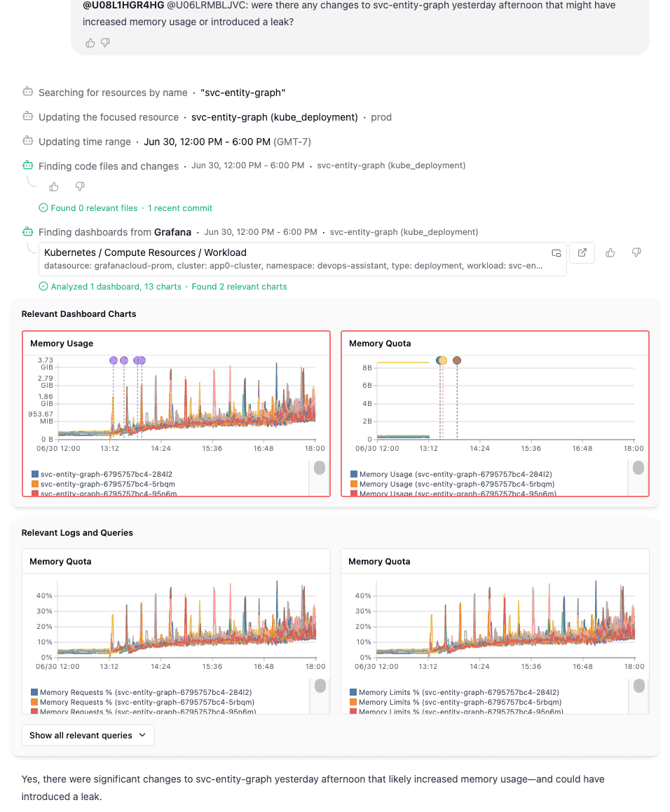The height and width of the screenshot is (812, 670).
Task: Click the Grafana label in Finding dashboards step
Action: click(x=172, y=232)
